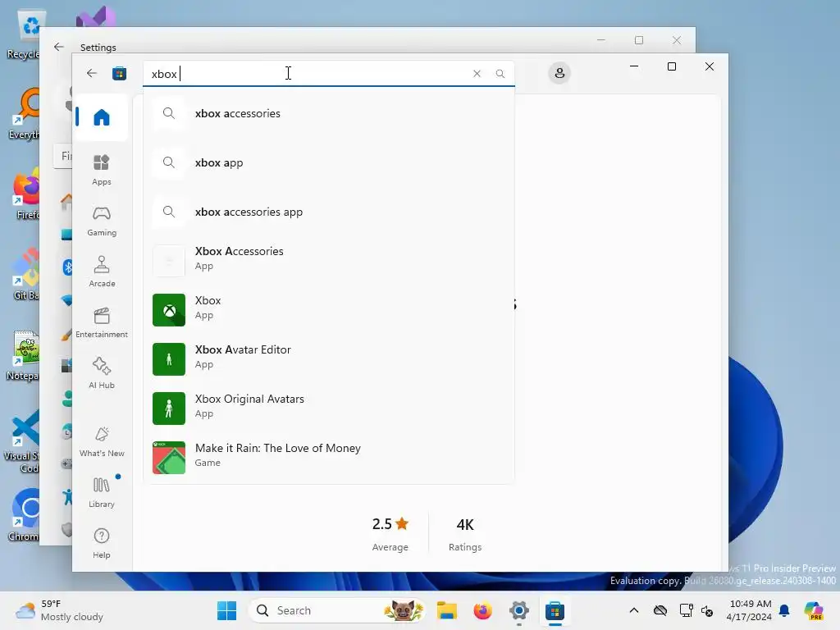This screenshot has width=840, height=630.
Task: Open Help in Store sidebar
Action: point(101,543)
